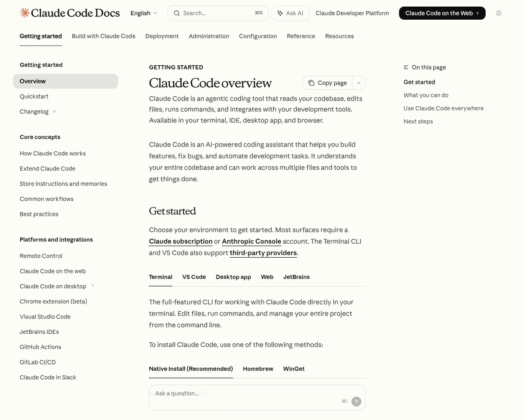Viewport: 525px width, 420px height.
Task: Switch to the VS Code tab
Action: 194,277
